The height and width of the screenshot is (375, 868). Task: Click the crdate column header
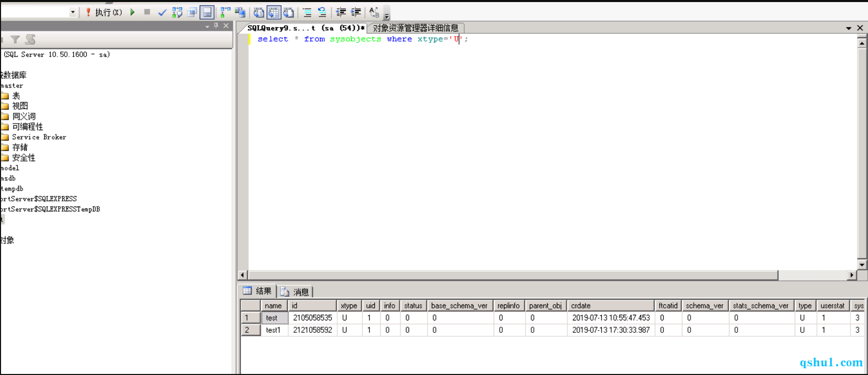pyautogui.click(x=611, y=305)
